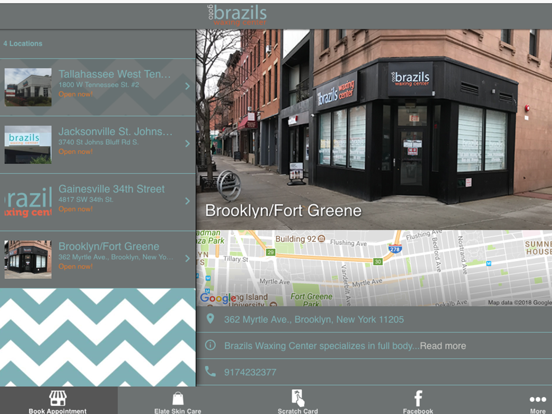Viewport: 552px width, 414px height.
Task: Call phone number 9174232377
Action: [250, 372]
